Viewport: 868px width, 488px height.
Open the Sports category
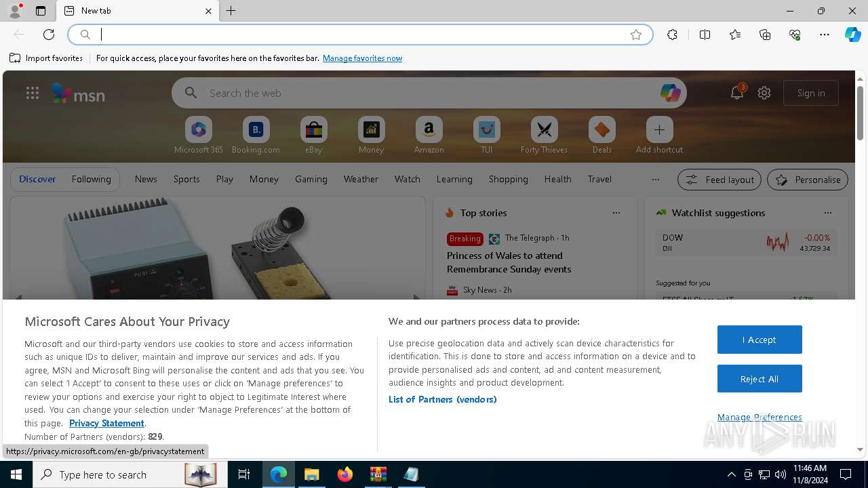click(186, 179)
